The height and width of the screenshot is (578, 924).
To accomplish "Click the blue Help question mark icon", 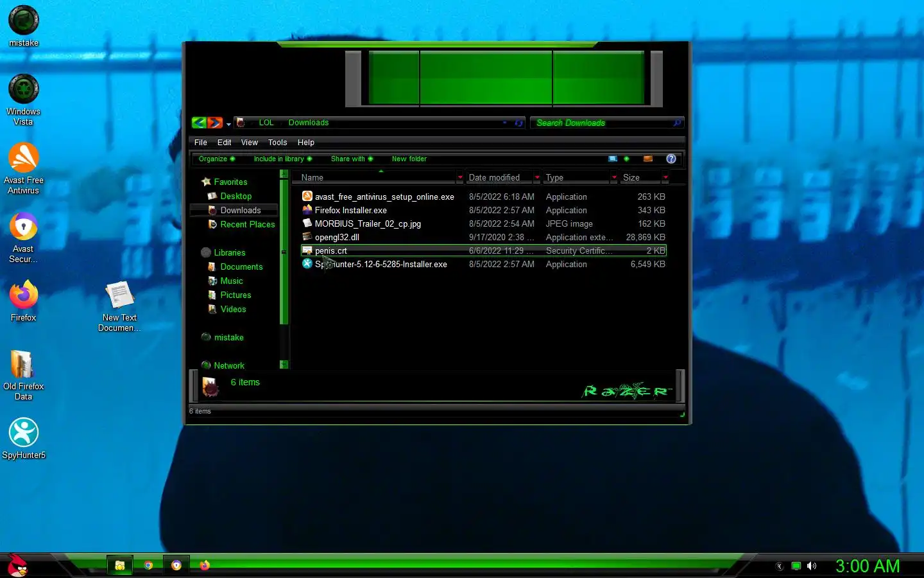I will coord(671,159).
